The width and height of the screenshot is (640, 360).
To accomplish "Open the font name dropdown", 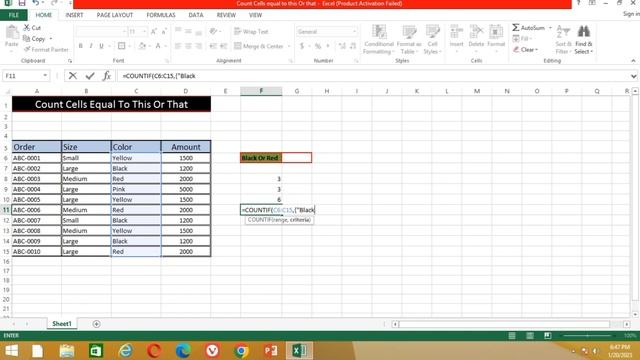I will pos(124,31).
